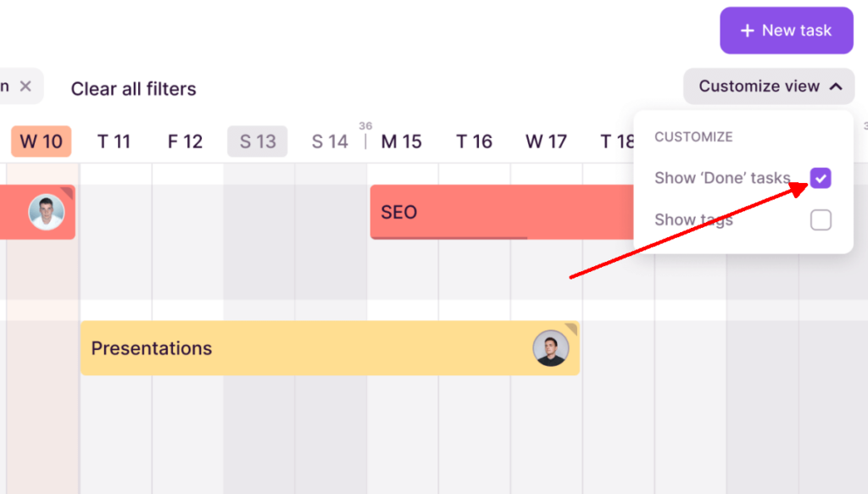The height and width of the screenshot is (494, 868).
Task: Click the Clear all filters link
Action: click(x=133, y=88)
